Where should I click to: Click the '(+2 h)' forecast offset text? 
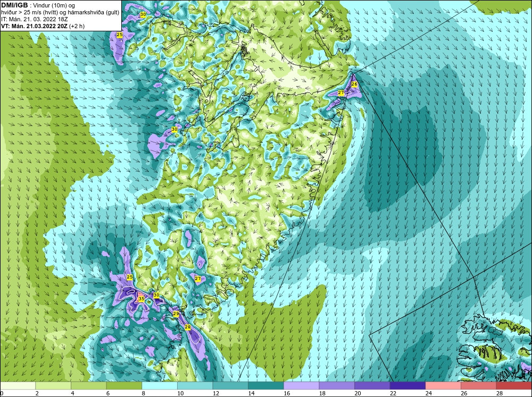coord(77,26)
